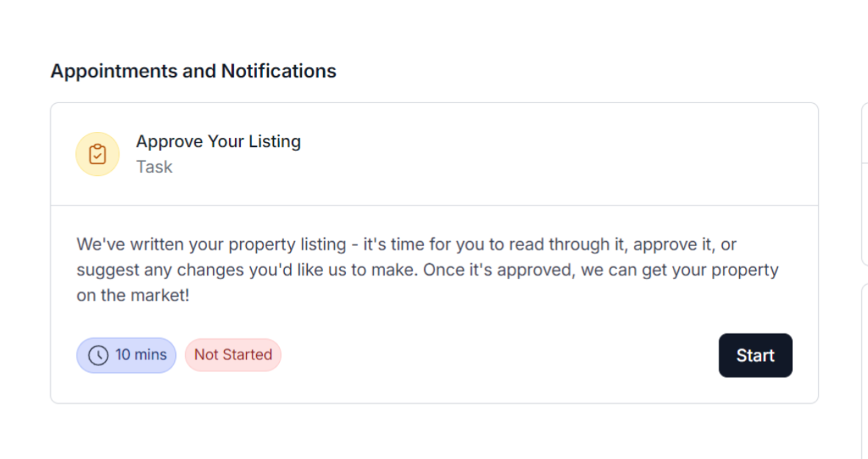Click the clock icon in duration badge

click(x=99, y=355)
